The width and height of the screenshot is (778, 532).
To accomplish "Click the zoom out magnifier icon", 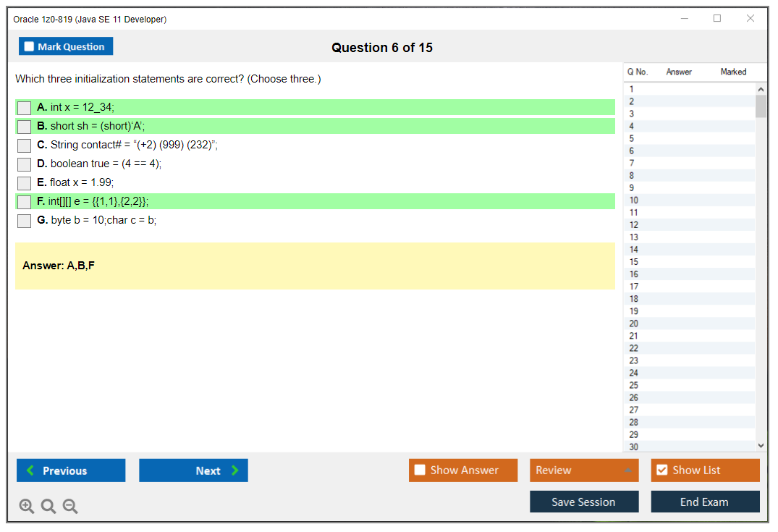I will (70, 507).
